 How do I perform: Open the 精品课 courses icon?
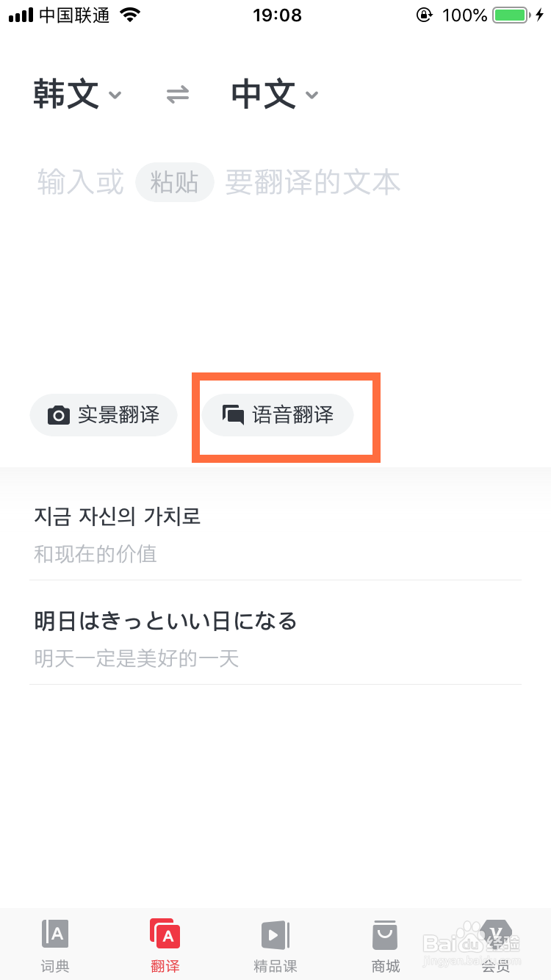pos(275,934)
